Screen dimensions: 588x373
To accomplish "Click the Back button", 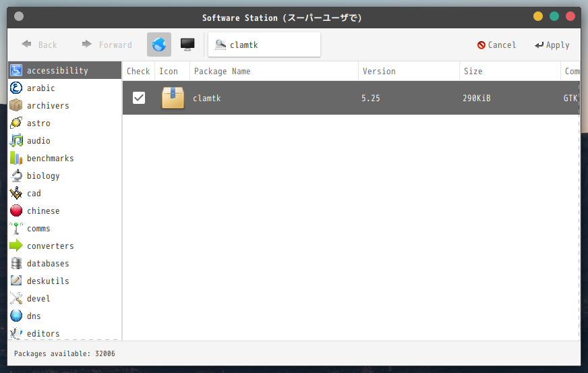I will click(39, 45).
